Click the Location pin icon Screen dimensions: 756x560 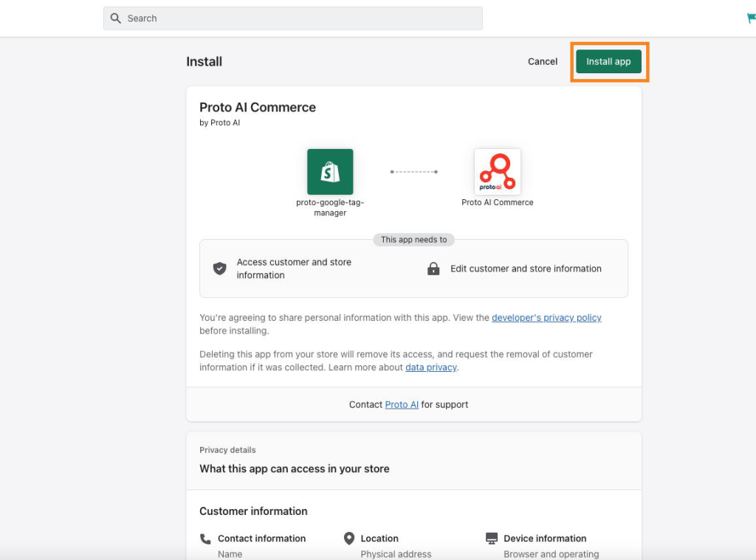(x=349, y=539)
